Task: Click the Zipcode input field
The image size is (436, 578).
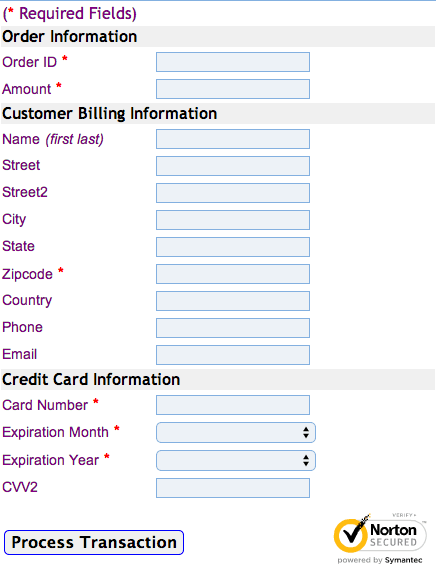Action: (233, 274)
